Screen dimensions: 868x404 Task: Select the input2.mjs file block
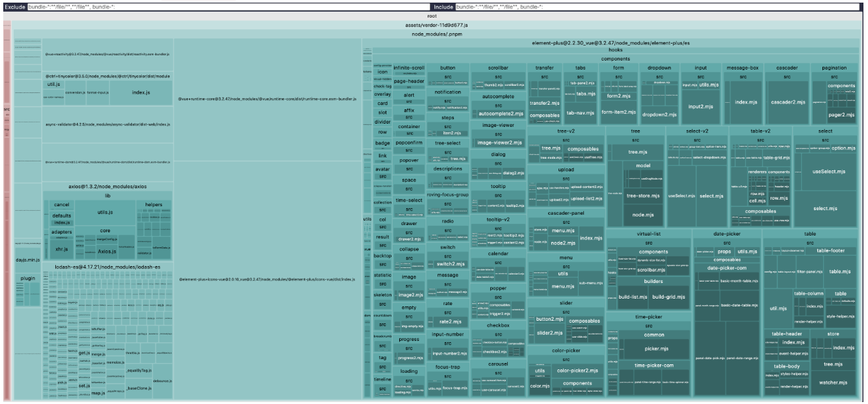(x=700, y=106)
